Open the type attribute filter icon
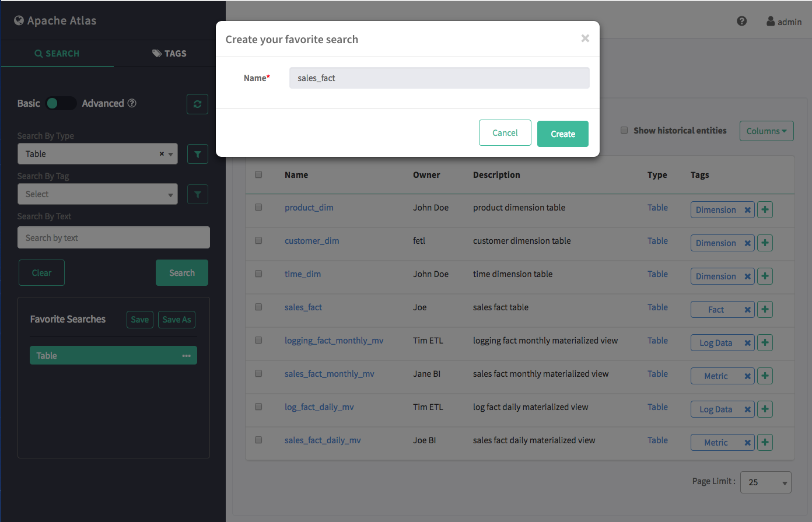The height and width of the screenshot is (522, 812). [x=197, y=154]
